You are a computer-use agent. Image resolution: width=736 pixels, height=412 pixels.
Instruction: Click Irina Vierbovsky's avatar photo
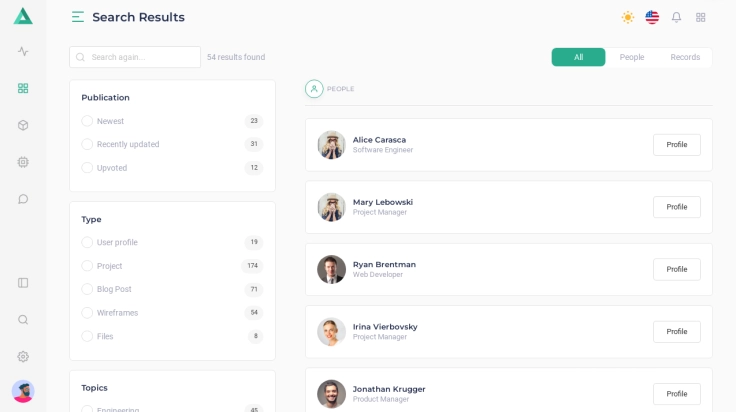(x=331, y=332)
